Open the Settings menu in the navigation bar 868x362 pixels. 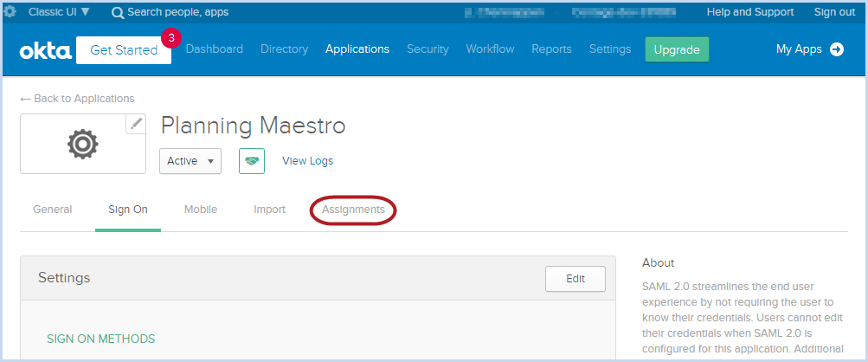tap(610, 48)
